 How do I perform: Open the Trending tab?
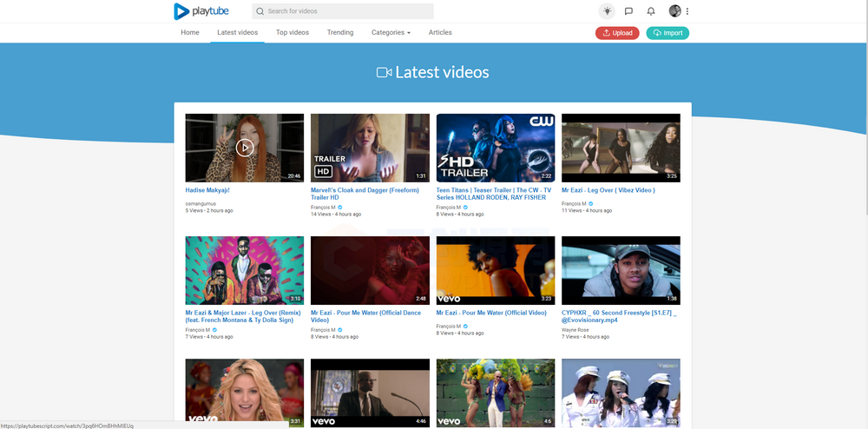[340, 33]
